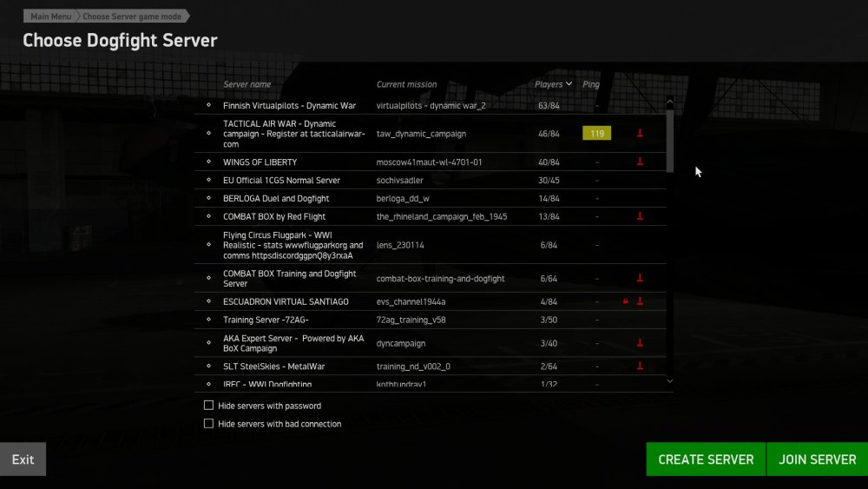This screenshot has height=489, width=868.
Task: Sort by Current mission column header
Action: [406, 84]
